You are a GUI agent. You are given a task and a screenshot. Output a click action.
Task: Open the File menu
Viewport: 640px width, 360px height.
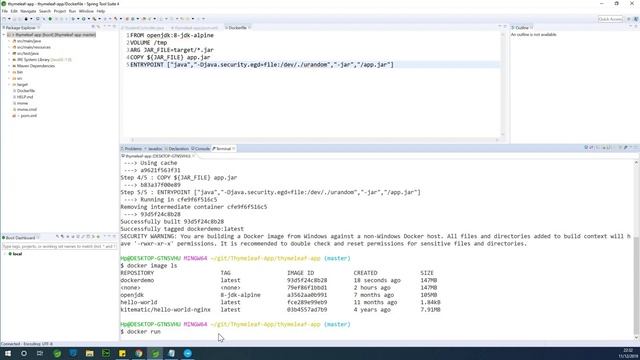click(x=4, y=11)
